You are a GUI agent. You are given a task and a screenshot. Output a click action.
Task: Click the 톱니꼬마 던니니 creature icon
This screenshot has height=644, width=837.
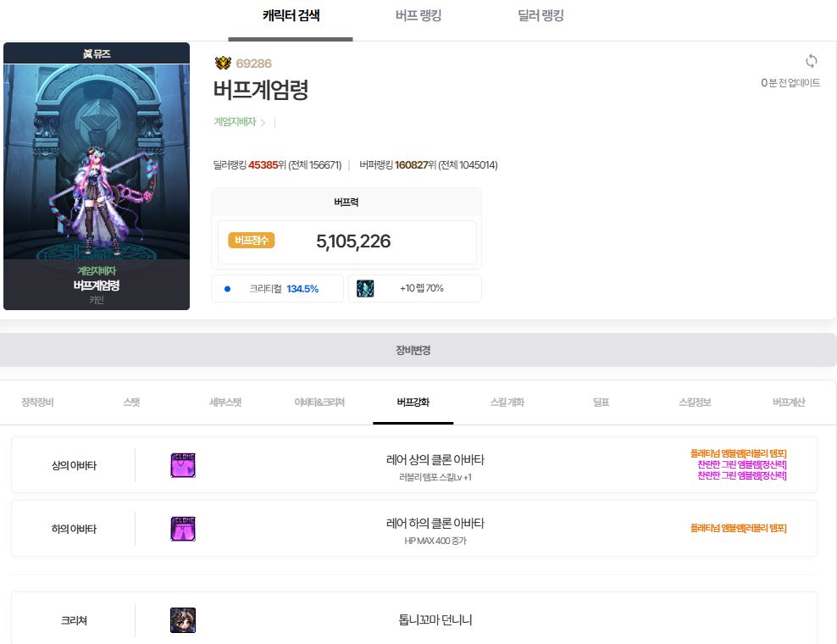point(183,620)
